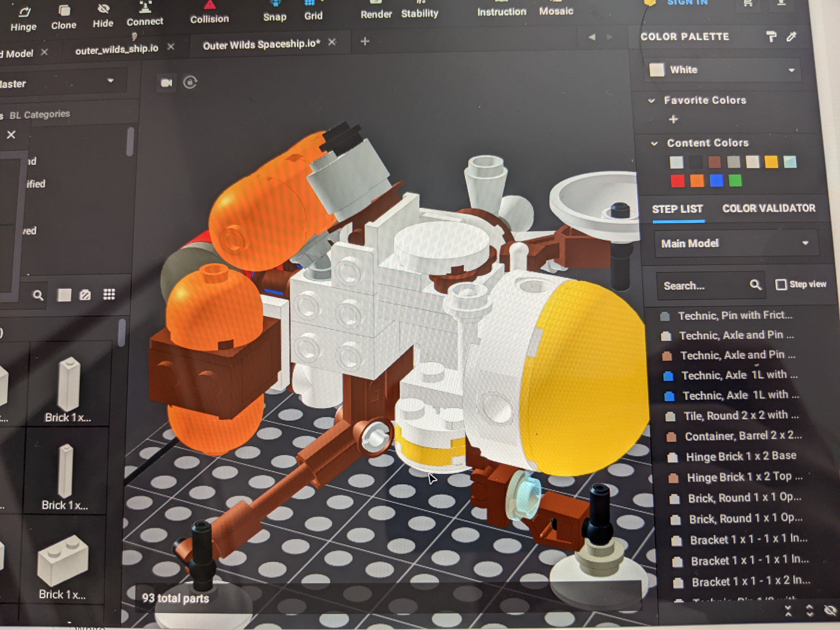Click the paint roller icon in Color Palette

pyautogui.click(x=771, y=37)
